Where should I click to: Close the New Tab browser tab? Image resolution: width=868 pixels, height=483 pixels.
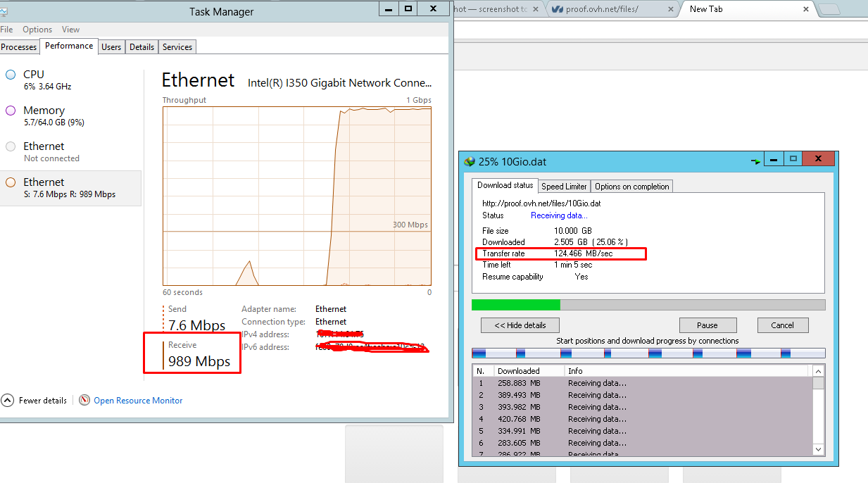click(x=806, y=9)
